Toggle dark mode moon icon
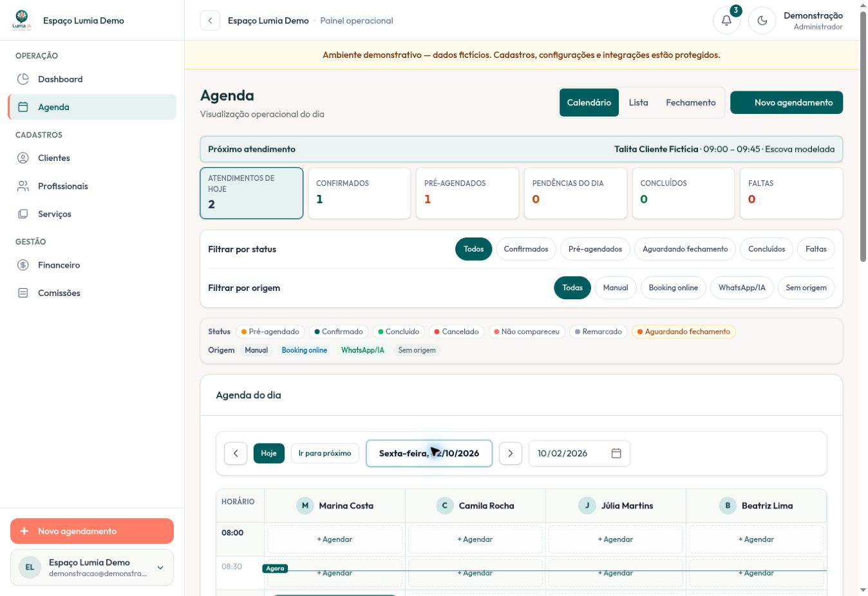The width and height of the screenshot is (868, 596). pyautogui.click(x=762, y=21)
